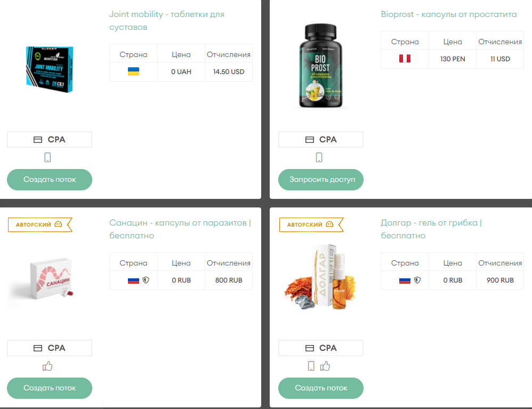Click the Bio Prost bottle product image
Screen dimensions: 532x409
pos(320,66)
